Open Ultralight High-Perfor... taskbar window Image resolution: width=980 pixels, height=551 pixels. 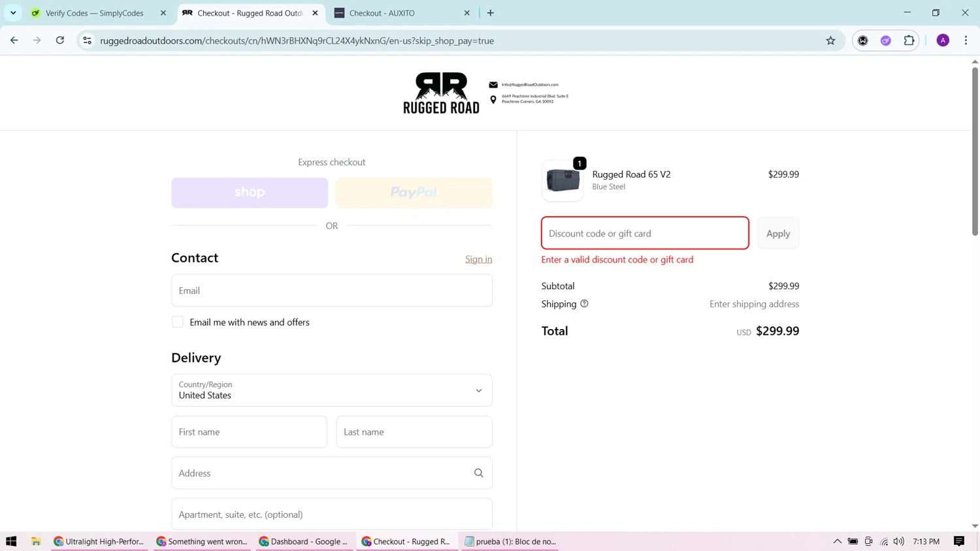[x=99, y=541]
